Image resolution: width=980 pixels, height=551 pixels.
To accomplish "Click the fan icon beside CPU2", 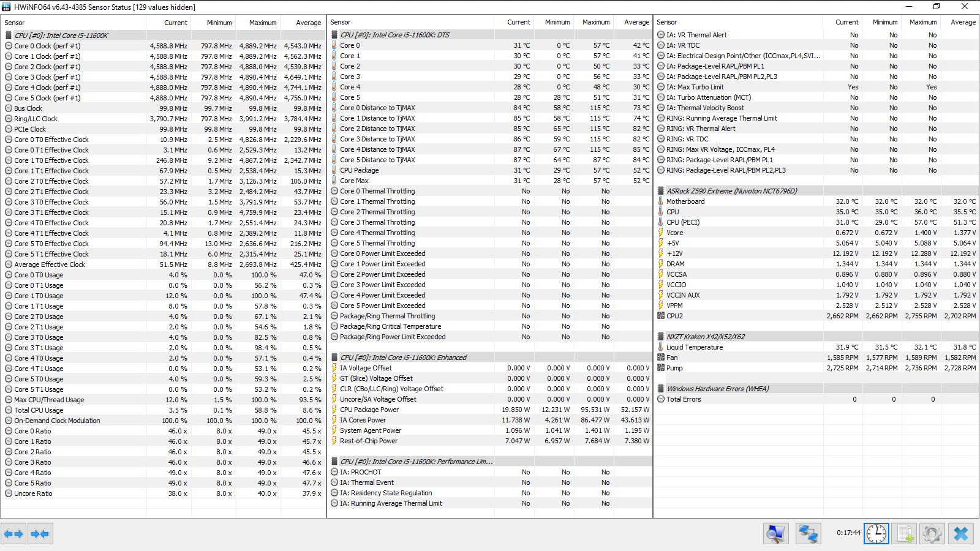I will click(x=661, y=316).
